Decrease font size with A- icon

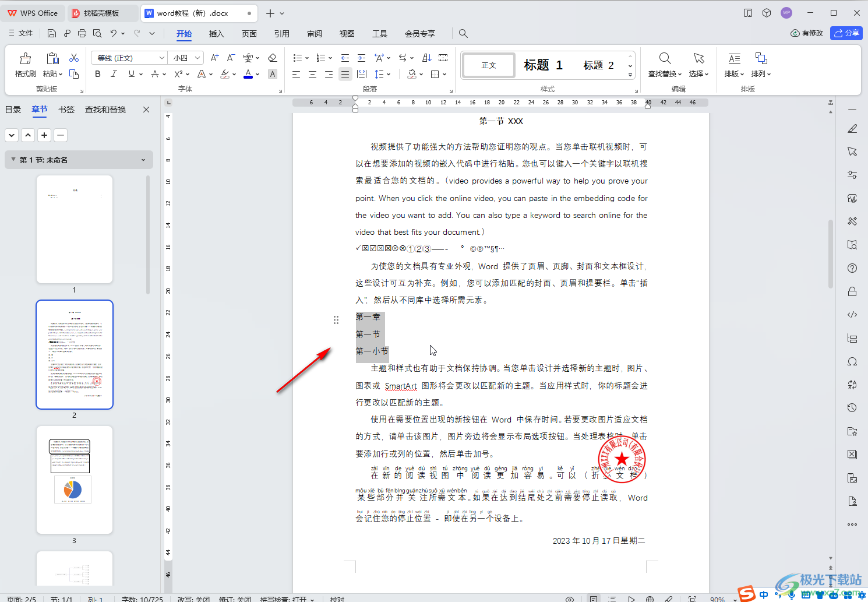click(x=231, y=58)
